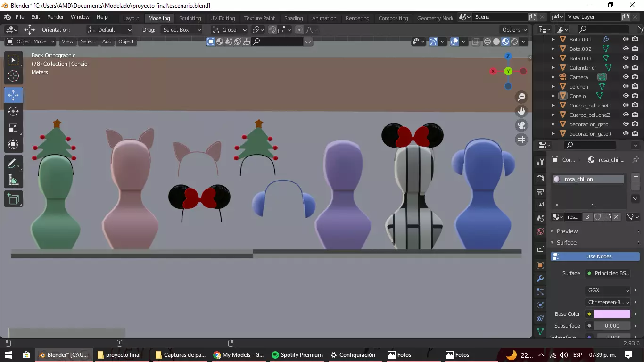Viewport: 644px width, 362px height.
Task: Open the Render properties tab
Action: (540, 179)
